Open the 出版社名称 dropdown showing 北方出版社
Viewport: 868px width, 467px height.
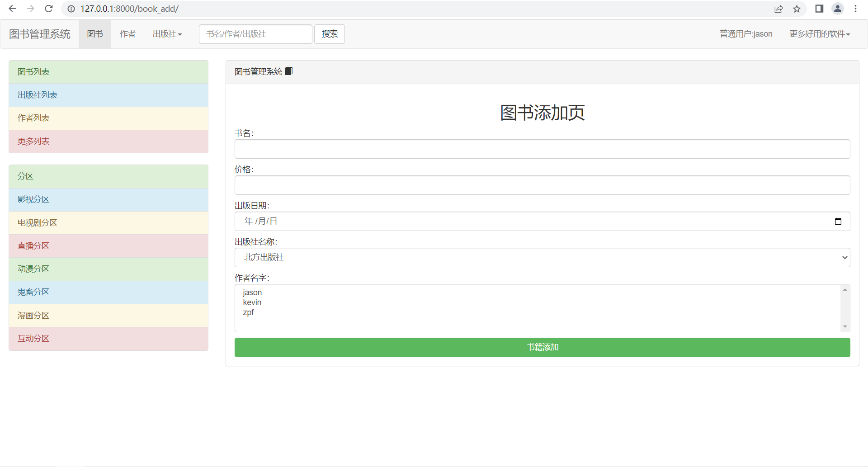pyautogui.click(x=542, y=257)
